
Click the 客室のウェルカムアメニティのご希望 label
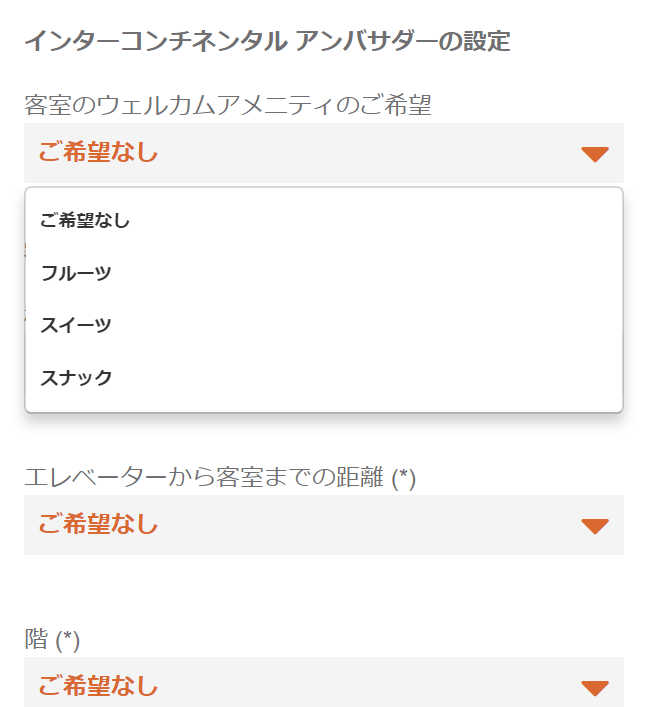click(227, 104)
